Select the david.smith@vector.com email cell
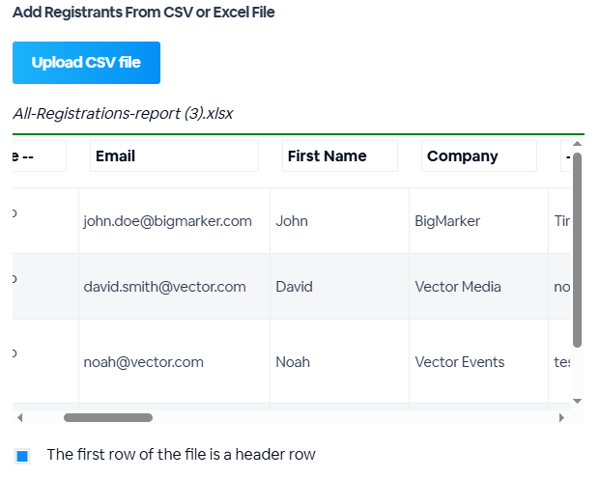 click(164, 287)
